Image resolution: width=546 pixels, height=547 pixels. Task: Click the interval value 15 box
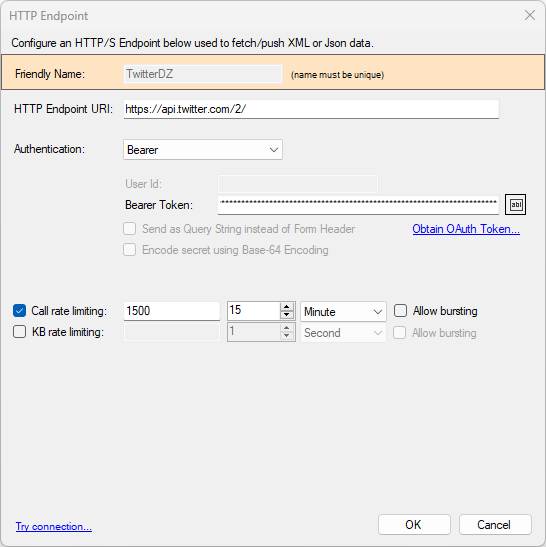(254, 310)
